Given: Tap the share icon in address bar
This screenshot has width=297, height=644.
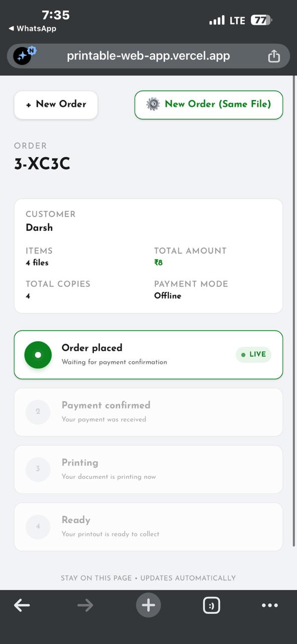Looking at the screenshot, I should pyautogui.click(x=274, y=56).
